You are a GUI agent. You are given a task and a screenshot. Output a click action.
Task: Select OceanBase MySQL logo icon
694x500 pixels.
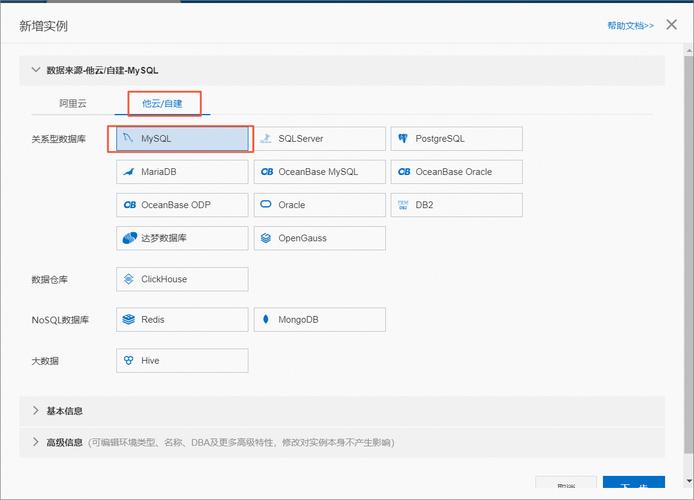267,172
